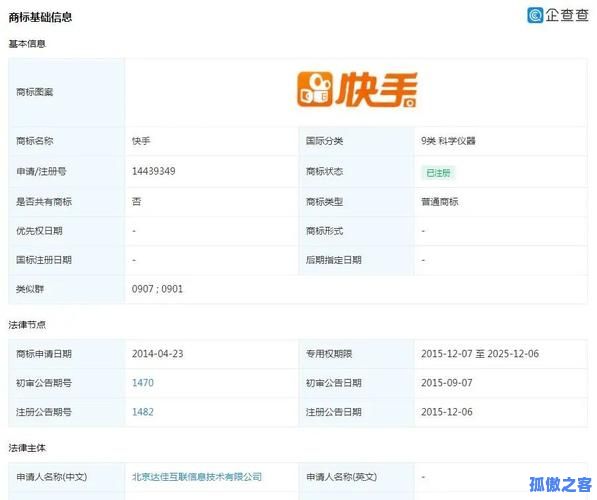The height and width of the screenshot is (500, 597).
Task: Select trademark name value 快手
Action: point(141,141)
